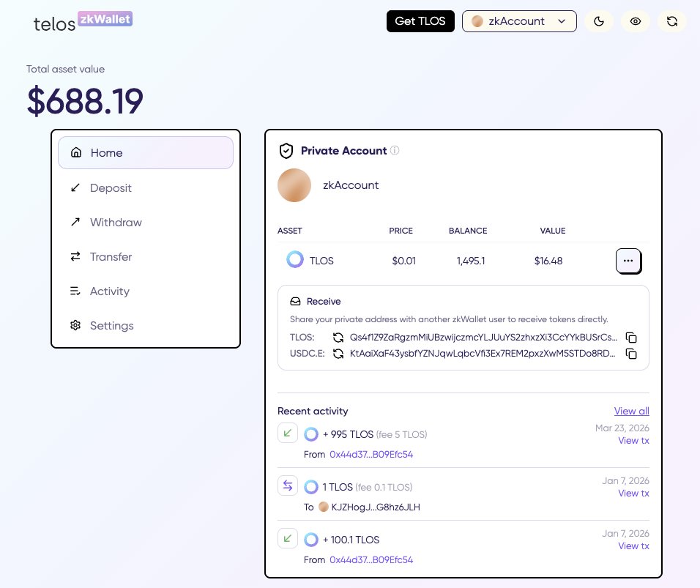Open the TLOS row three-dots menu

(x=628, y=261)
